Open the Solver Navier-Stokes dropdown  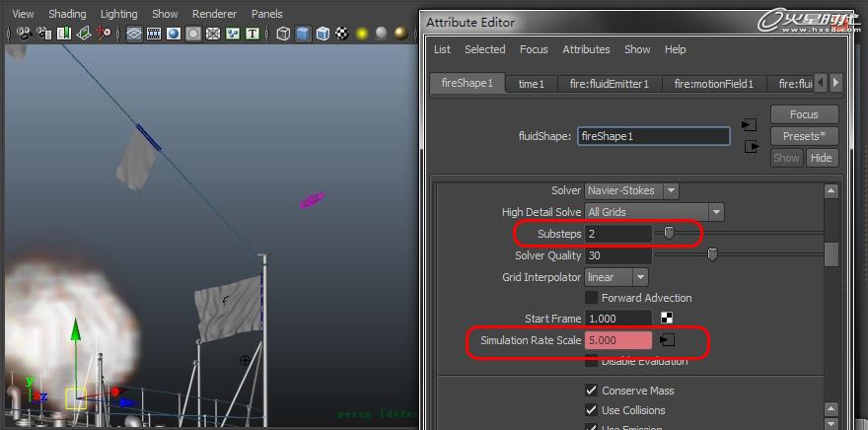631,190
